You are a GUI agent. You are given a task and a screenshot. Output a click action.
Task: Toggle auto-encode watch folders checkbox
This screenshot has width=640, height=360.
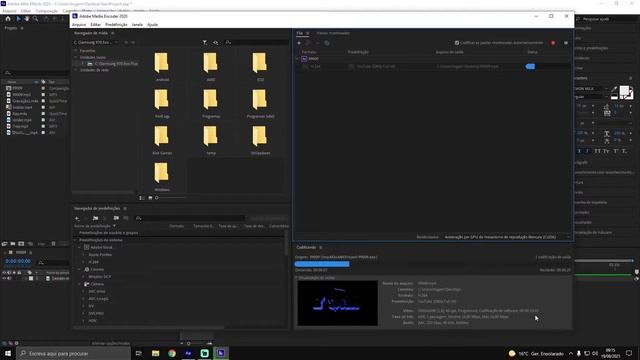coord(457,43)
